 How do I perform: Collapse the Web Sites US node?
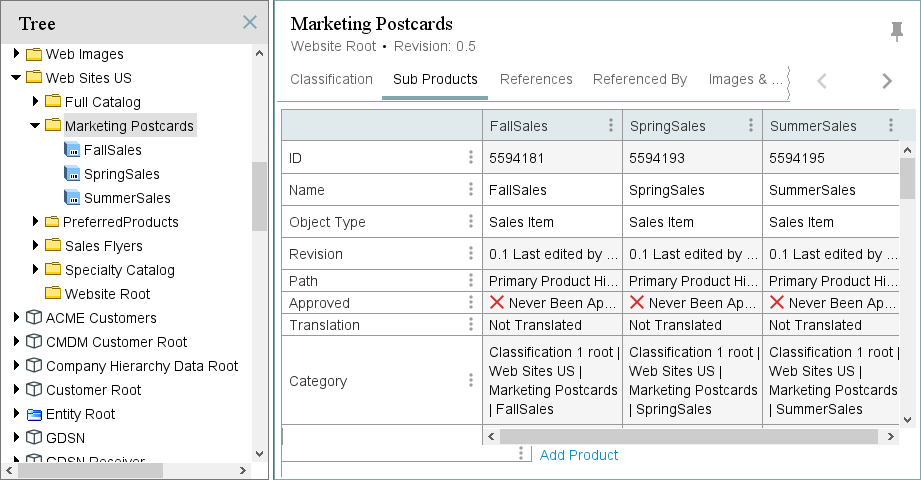16,78
